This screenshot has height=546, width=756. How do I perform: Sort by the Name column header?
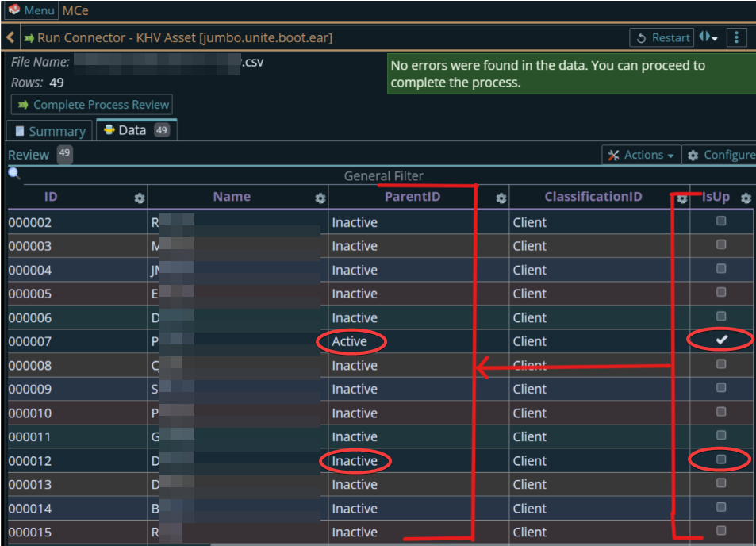point(232,197)
